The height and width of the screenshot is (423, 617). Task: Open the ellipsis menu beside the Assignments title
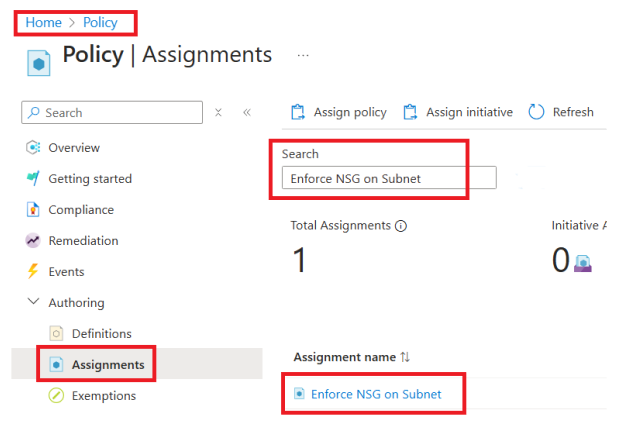(303, 55)
